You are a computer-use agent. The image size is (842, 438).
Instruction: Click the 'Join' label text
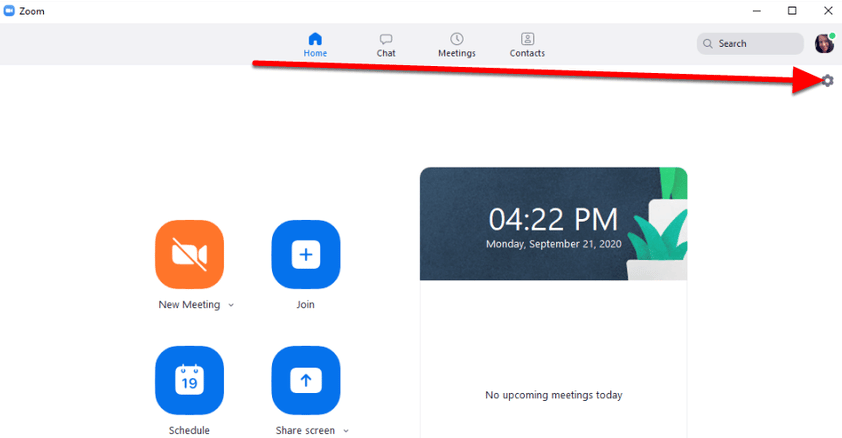click(x=305, y=304)
